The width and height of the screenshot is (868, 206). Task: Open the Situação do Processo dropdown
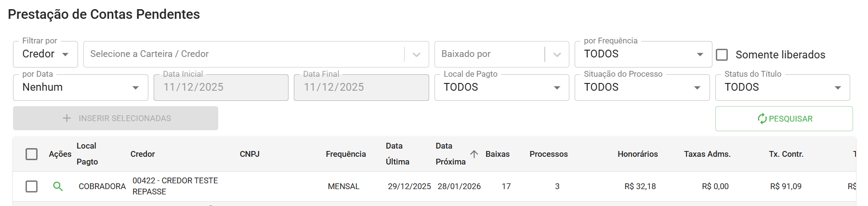[642, 87]
